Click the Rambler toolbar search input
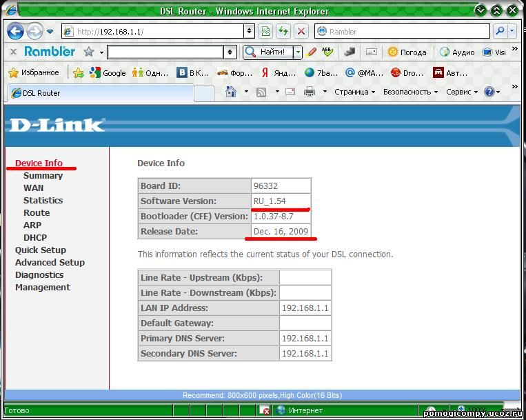Viewport: 526px width, 420px height. [165, 52]
